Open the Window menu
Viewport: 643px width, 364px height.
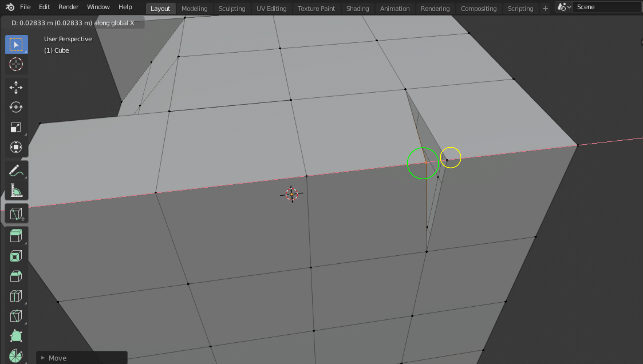(x=98, y=7)
